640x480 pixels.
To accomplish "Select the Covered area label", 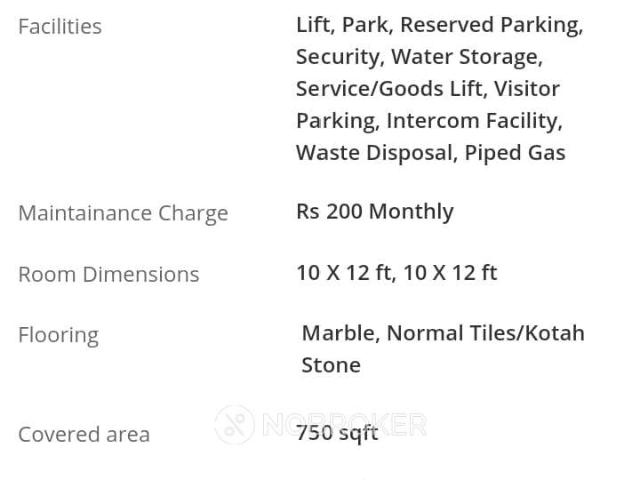I will (x=84, y=434).
